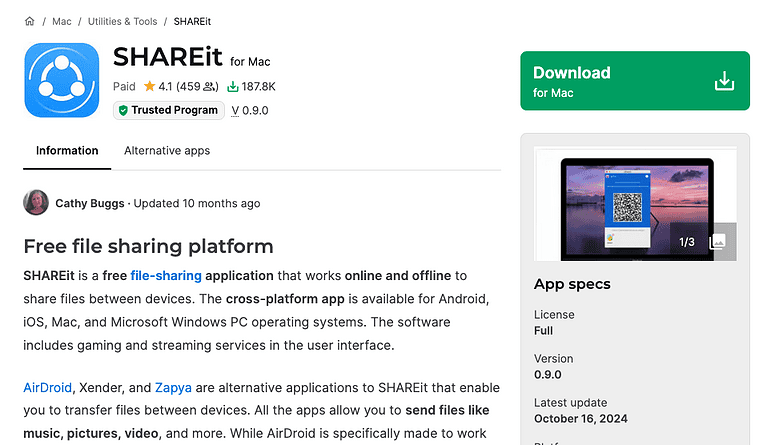Screen dimensions: 767x445
Task: Open the image gallery icon on screenshot
Action: point(717,242)
